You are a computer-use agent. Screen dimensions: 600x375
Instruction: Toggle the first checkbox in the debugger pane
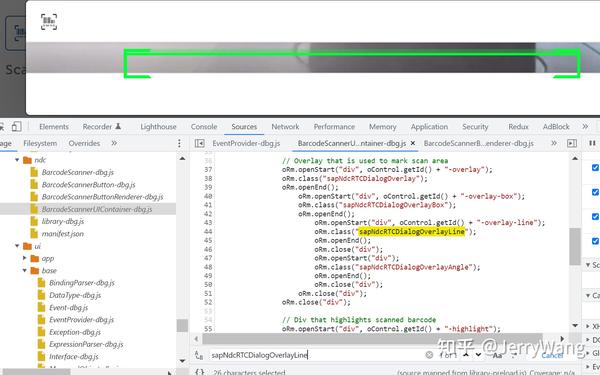pos(595,168)
